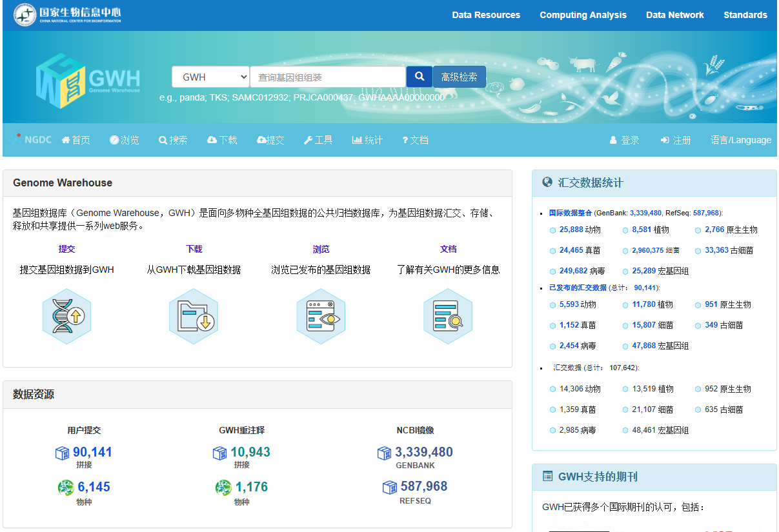Screen dimensions: 779x532
Task: Click the browse eye hexagon icon
Action: coord(321,316)
